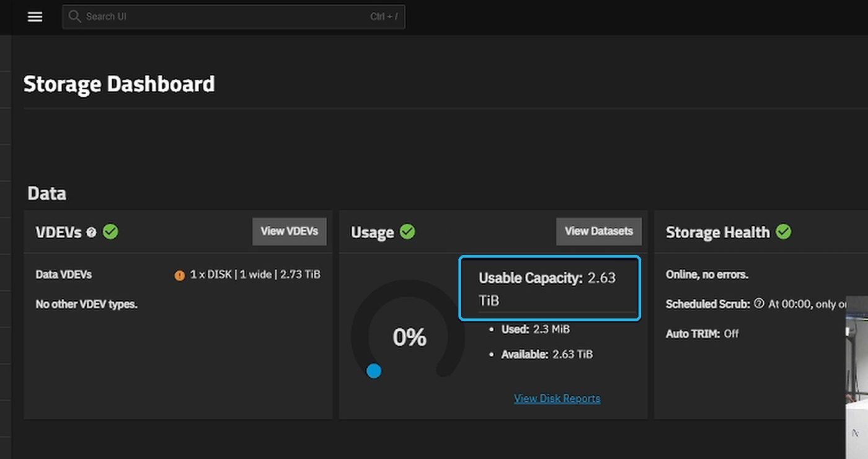868x459 pixels.
Task: Click the 0% usage gauge
Action: tap(408, 329)
